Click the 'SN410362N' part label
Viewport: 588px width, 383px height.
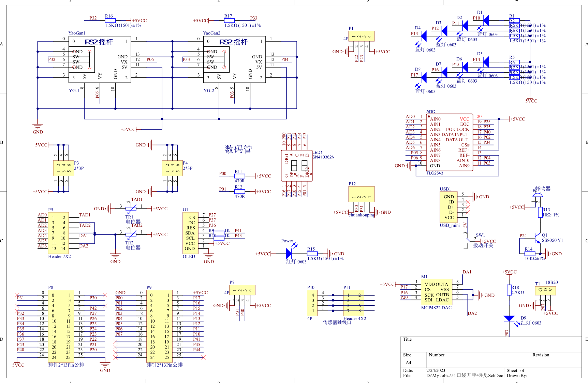pos(323,157)
